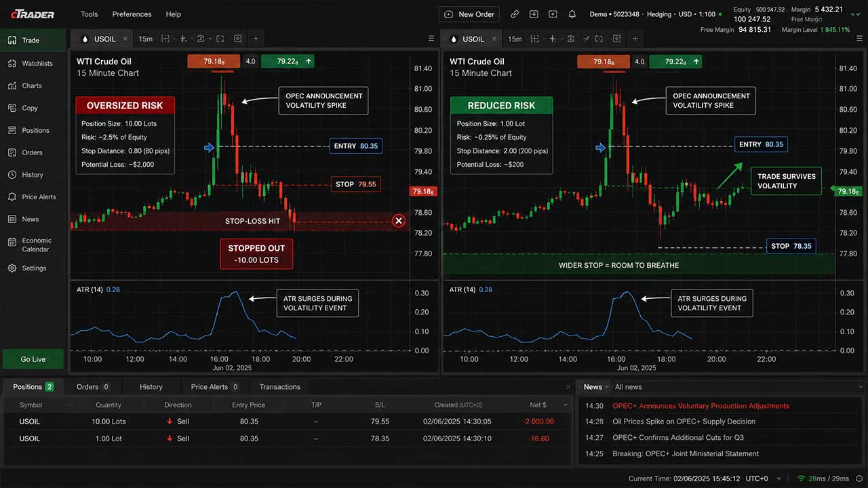Screen dimensions: 868x488
Task: Switch to the Orders tab in the bottom panel
Action: pos(93,387)
